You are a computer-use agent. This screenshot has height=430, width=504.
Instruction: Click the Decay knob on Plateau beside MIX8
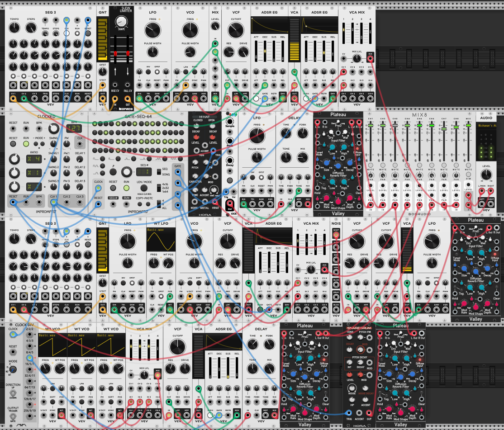click(x=350, y=164)
